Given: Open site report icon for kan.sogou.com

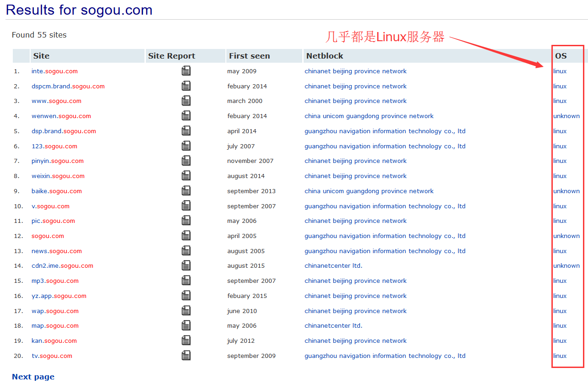Looking at the screenshot, I should [186, 341].
